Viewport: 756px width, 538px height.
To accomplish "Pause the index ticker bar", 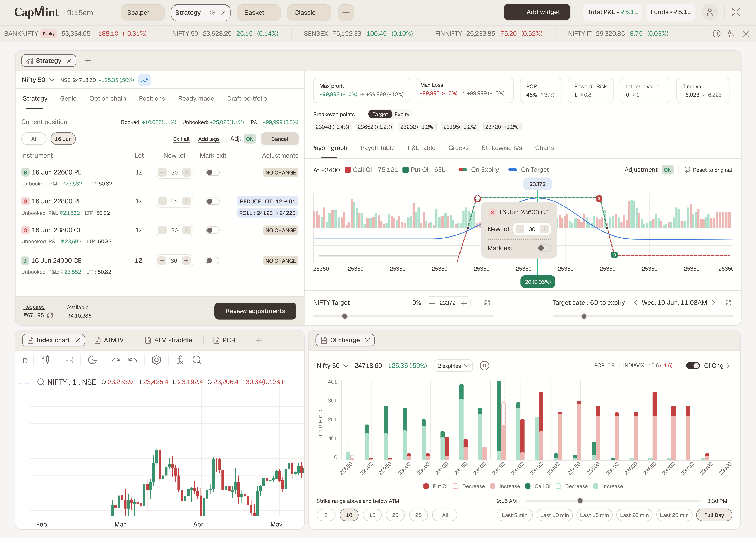I will pyautogui.click(x=716, y=33).
